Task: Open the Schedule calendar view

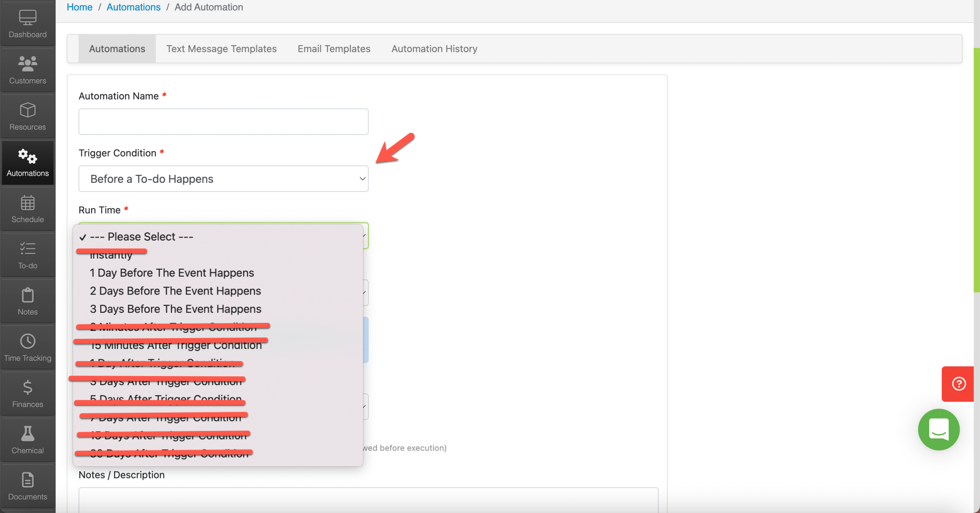Action: 27,208
